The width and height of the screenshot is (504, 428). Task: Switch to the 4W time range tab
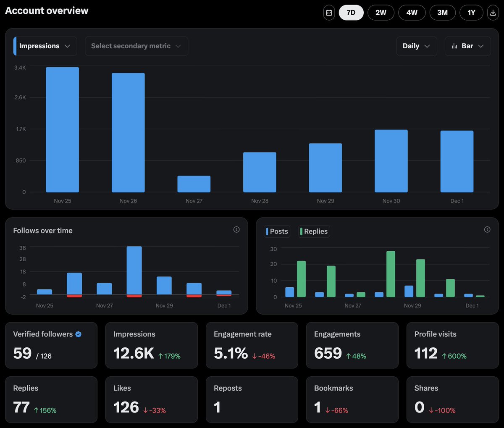point(412,13)
